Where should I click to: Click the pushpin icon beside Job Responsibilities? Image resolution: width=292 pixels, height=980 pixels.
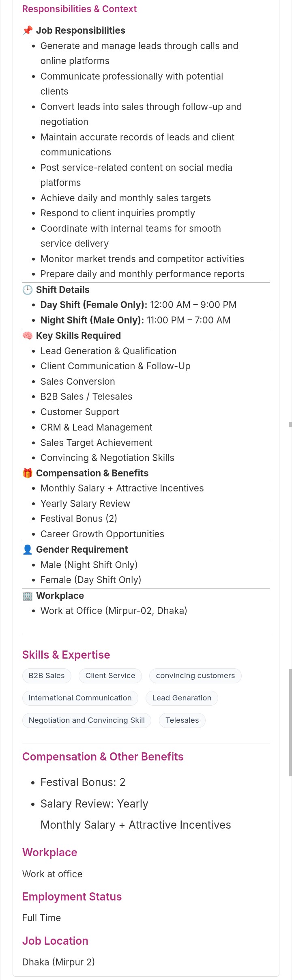point(28,30)
